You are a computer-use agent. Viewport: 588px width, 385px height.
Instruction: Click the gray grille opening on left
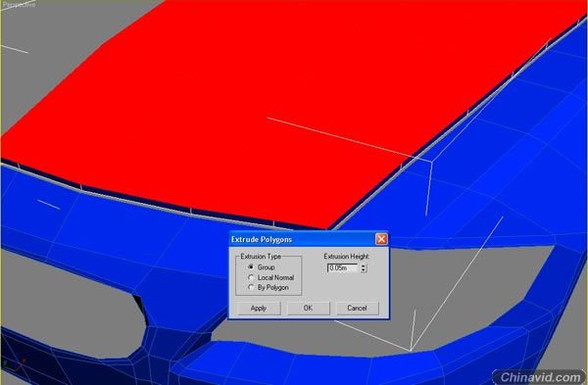(x=68, y=308)
